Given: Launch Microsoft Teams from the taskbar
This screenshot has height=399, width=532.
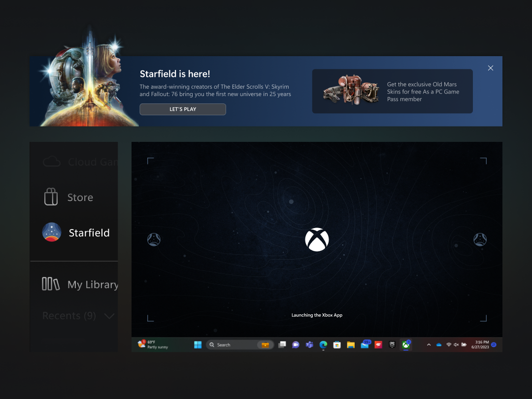Looking at the screenshot, I should pos(309,345).
